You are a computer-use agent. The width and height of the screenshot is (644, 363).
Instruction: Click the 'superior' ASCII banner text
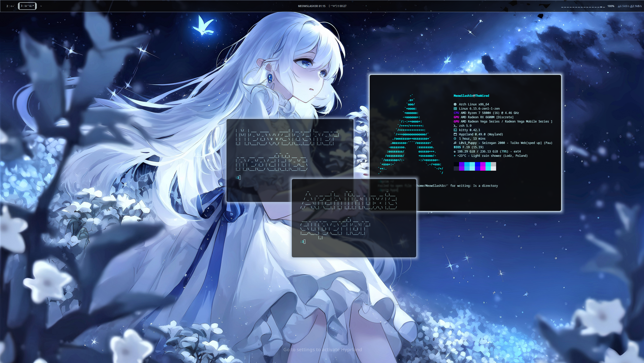[335, 227]
